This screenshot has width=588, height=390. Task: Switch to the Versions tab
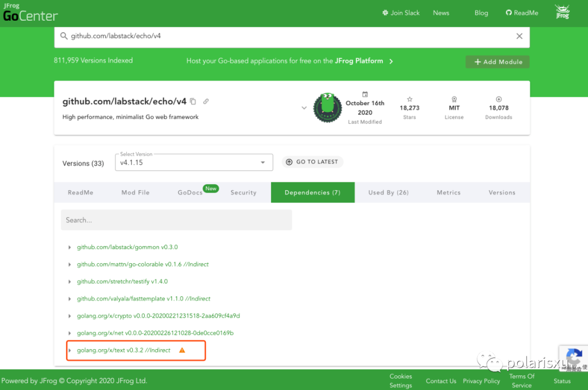(502, 192)
